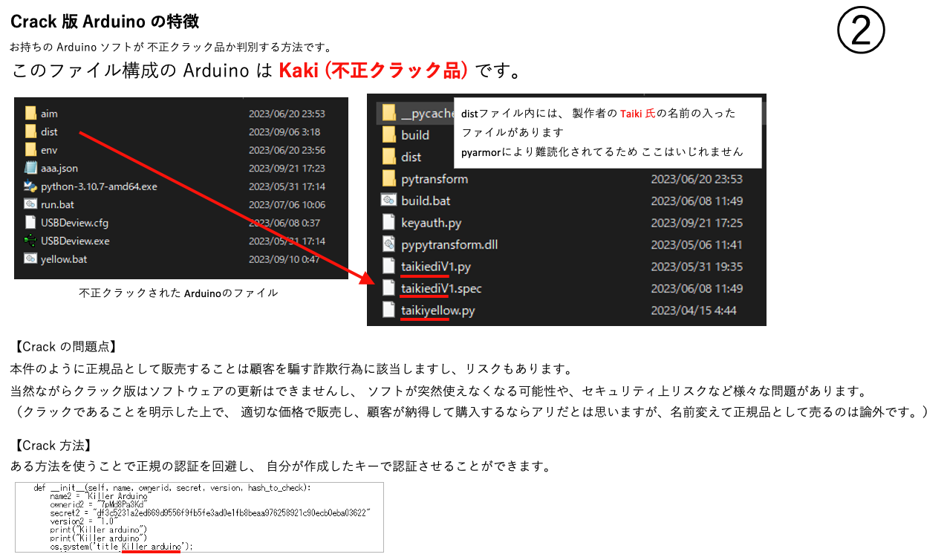Select the keyauth.py file
Screen dimensions: 947x560
coord(431,223)
